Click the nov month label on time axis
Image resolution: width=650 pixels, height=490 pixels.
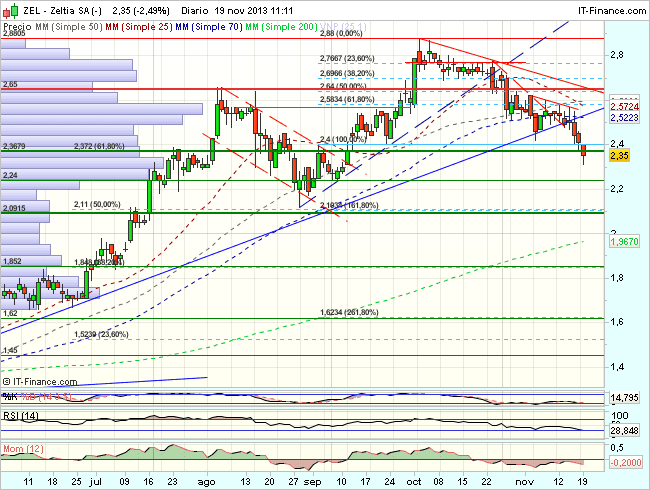pos(525,482)
